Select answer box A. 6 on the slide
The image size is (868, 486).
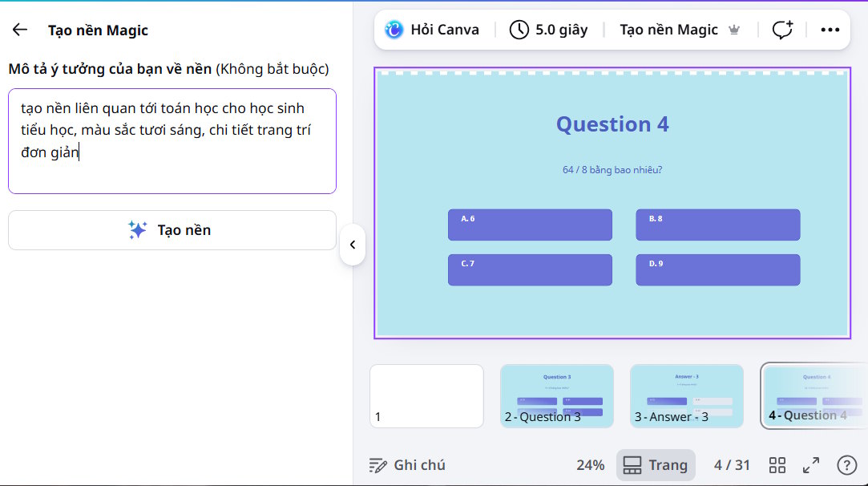(529, 225)
